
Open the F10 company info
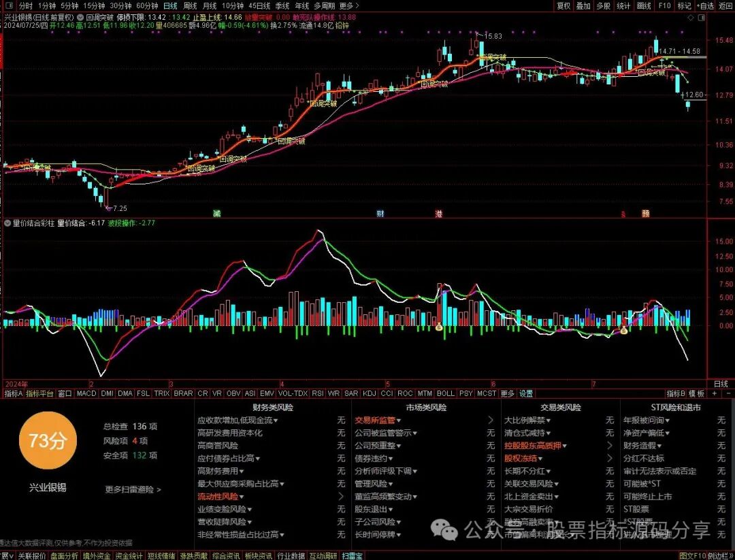click(664, 5)
